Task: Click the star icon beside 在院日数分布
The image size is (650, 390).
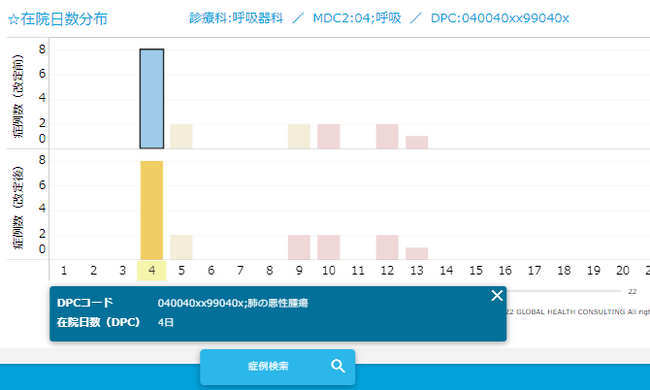Action: point(13,19)
